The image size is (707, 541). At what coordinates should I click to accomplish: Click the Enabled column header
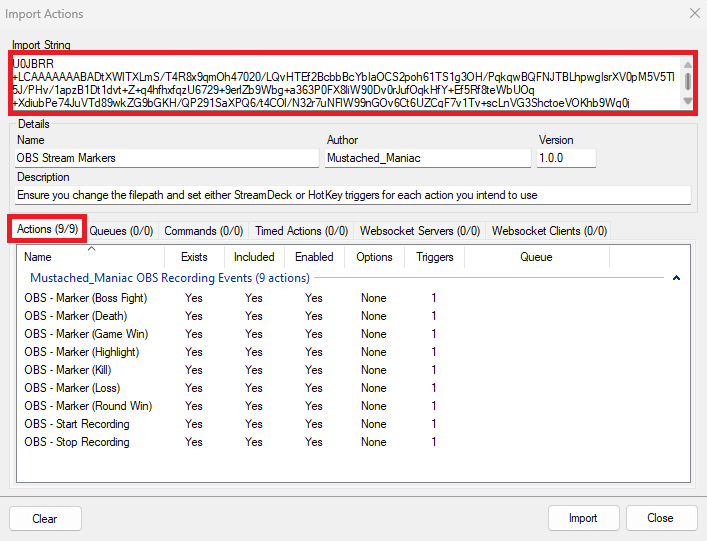(314, 257)
